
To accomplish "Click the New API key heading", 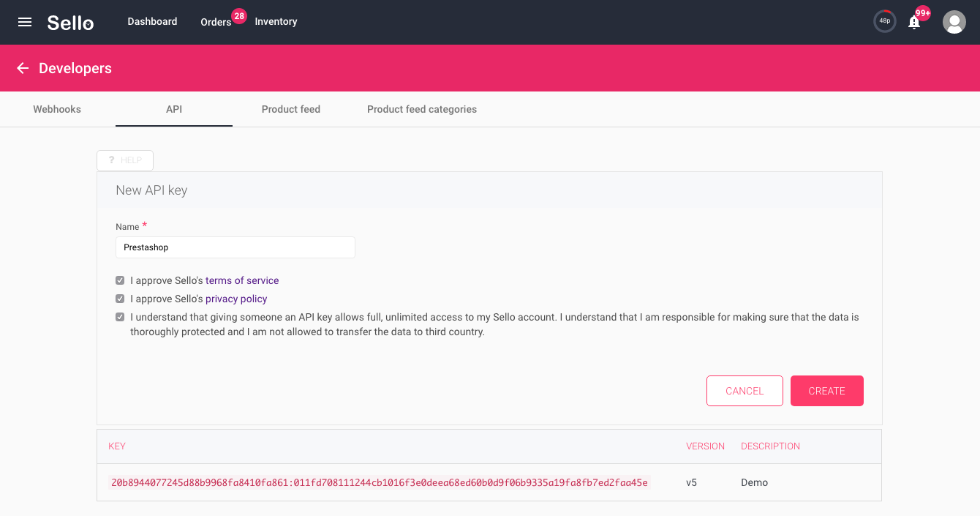I will click(151, 190).
